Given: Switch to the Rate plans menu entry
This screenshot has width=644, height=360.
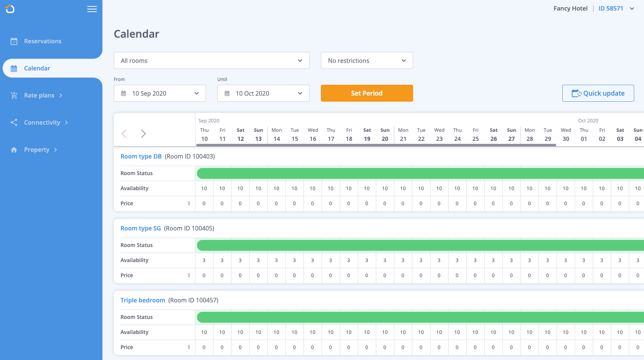Looking at the screenshot, I should (40, 95).
